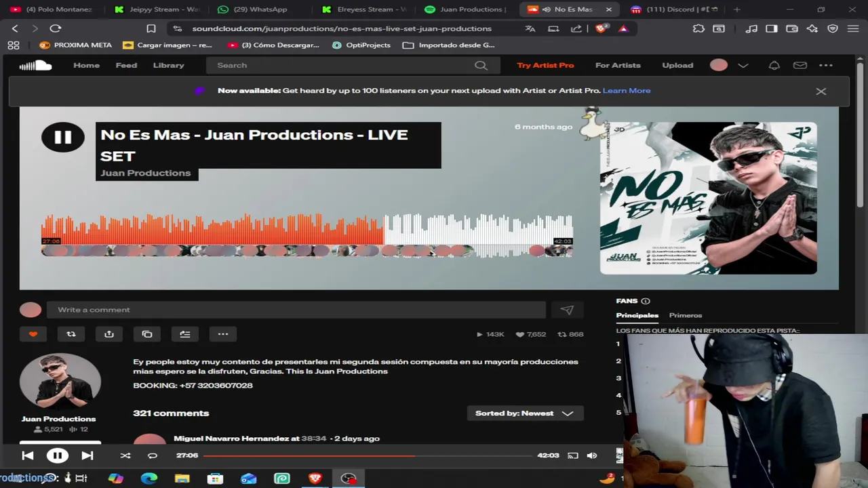This screenshot has height=488, width=868.
Task: Send the comment with arrow button
Action: [x=567, y=310]
